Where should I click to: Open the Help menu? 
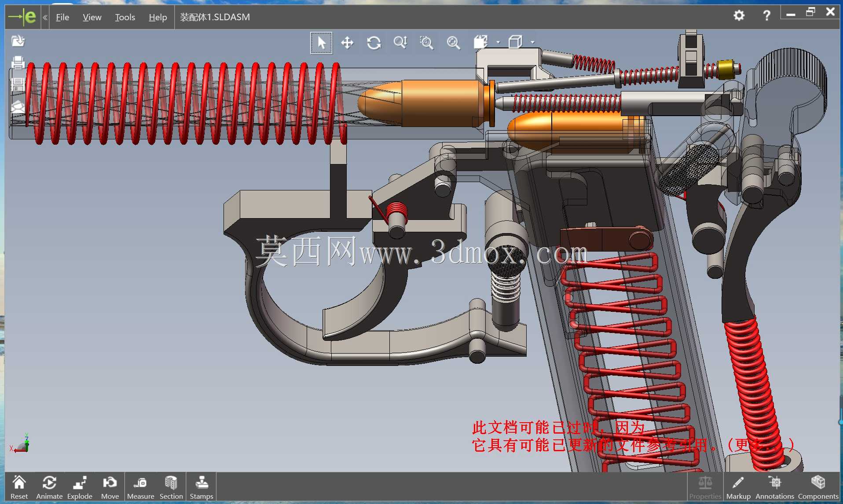pyautogui.click(x=158, y=17)
